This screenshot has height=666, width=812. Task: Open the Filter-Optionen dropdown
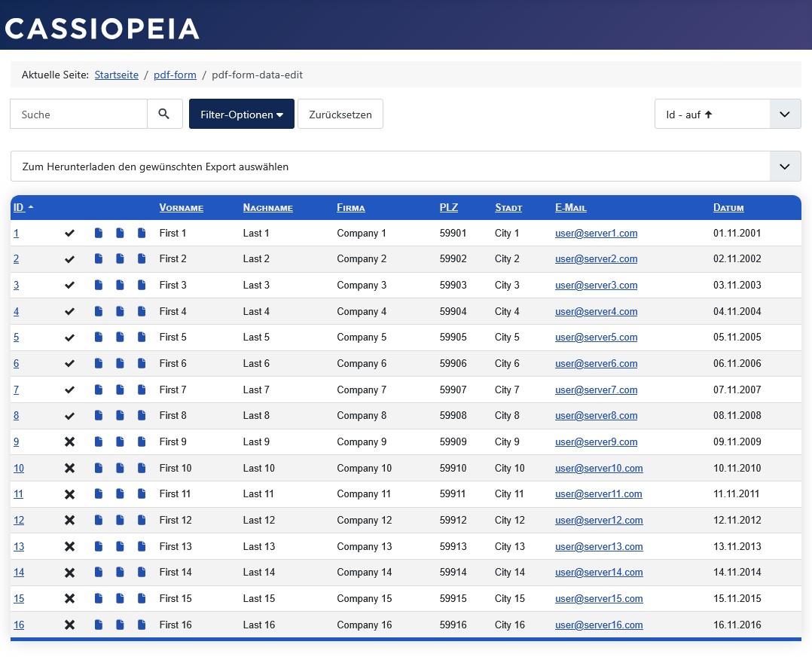click(x=241, y=115)
